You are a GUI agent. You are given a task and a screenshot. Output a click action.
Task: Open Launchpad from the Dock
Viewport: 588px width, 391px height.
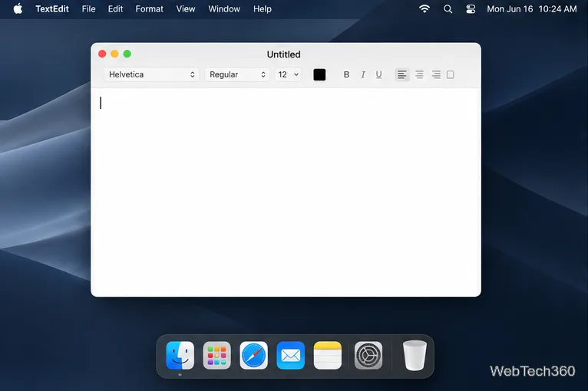216,356
